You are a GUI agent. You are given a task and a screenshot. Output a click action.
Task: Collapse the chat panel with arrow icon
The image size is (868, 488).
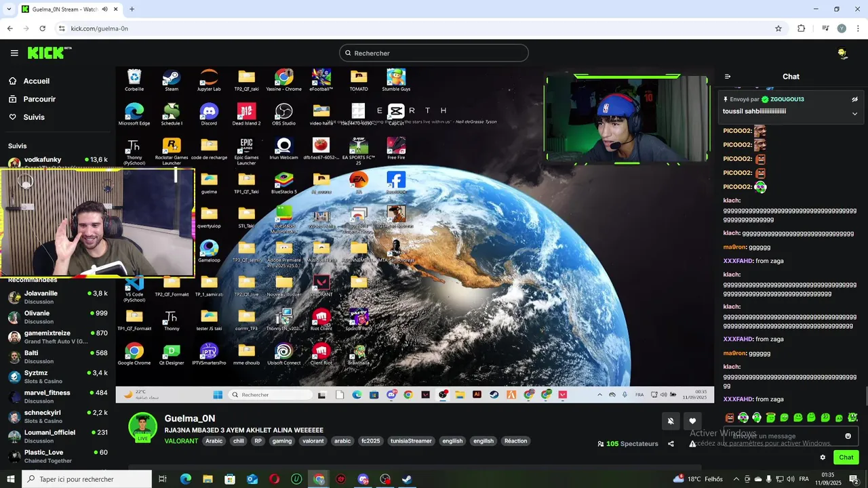[728, 77]
